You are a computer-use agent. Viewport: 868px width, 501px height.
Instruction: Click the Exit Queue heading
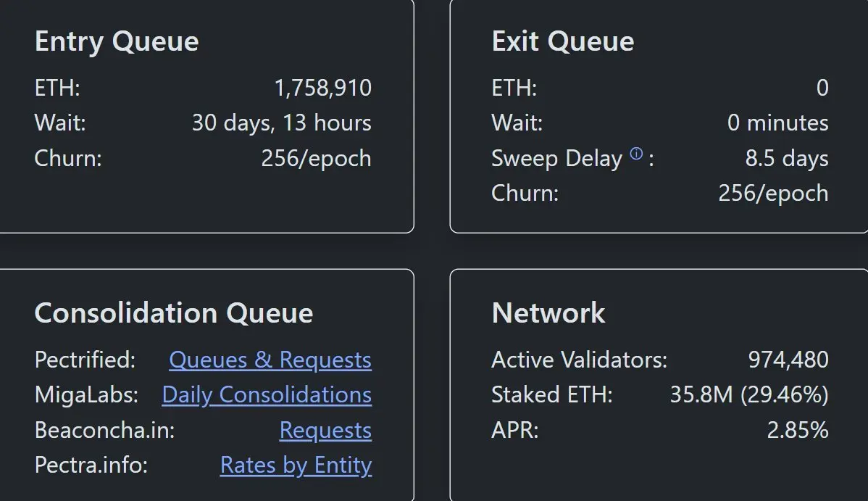(562, 41)
